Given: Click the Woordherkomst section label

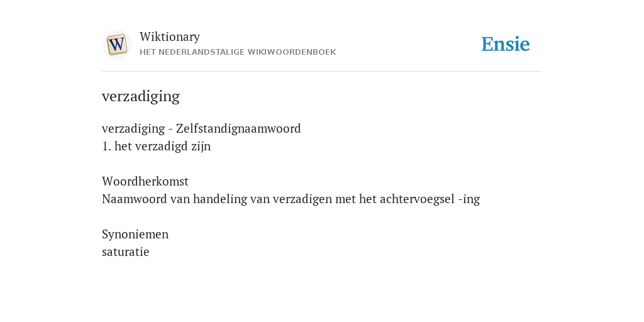Looking at the screenshot, I should (145, 181).
